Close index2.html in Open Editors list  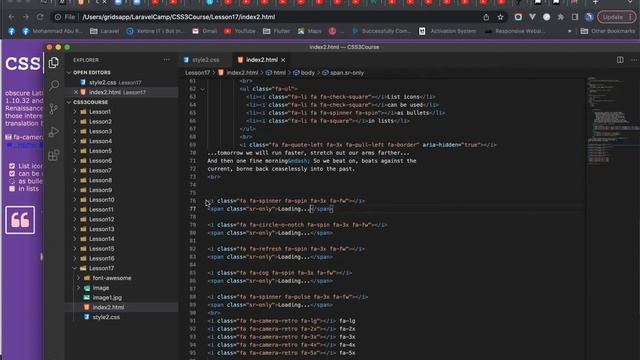tap(76, 92)
